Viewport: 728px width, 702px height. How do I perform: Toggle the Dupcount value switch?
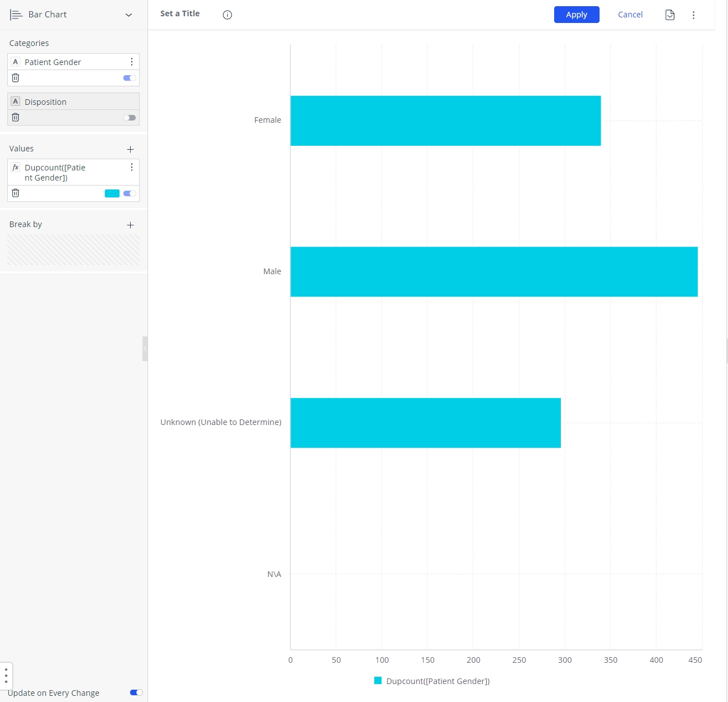tap(130, 193)
